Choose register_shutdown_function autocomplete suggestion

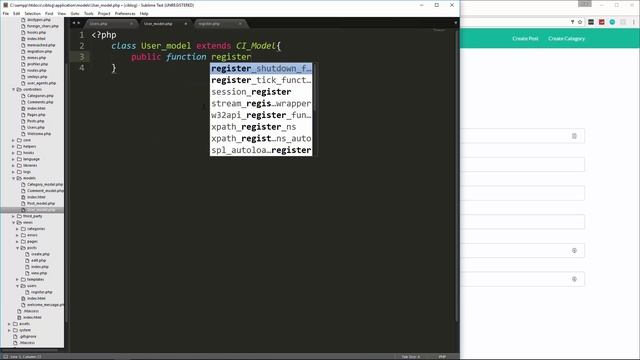click(x=261, y=69)
